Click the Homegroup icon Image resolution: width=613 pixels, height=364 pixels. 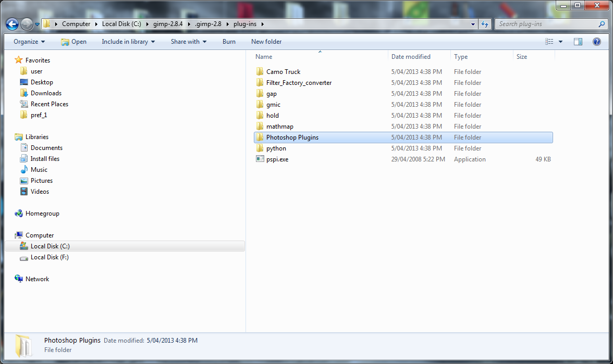click(x=18, y=214)
